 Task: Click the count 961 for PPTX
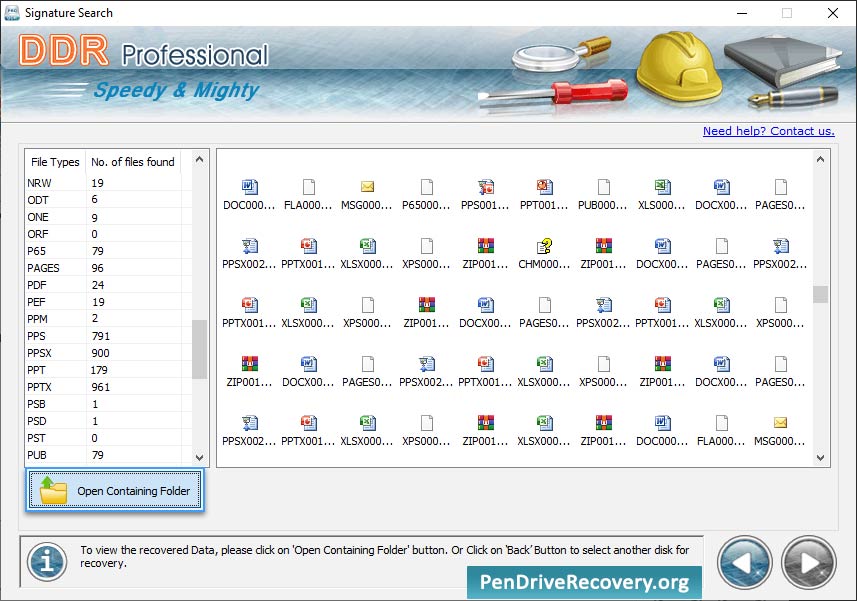point(101,387)
